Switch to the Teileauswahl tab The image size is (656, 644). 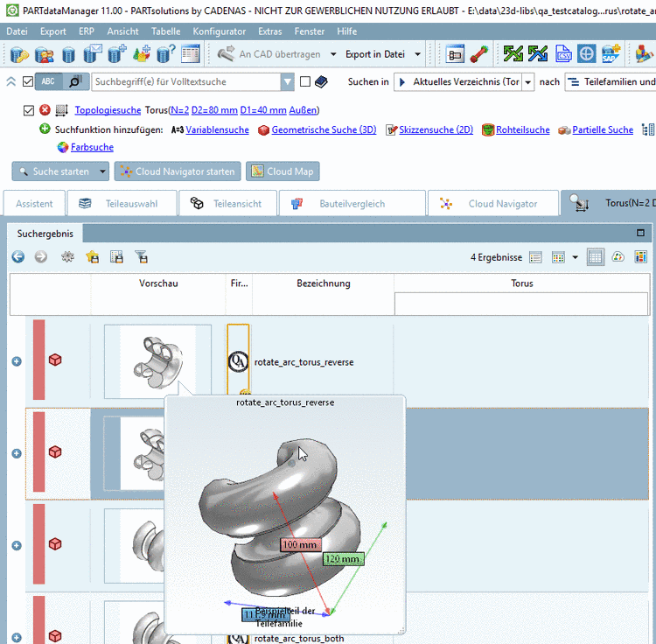tap(122, 203)
